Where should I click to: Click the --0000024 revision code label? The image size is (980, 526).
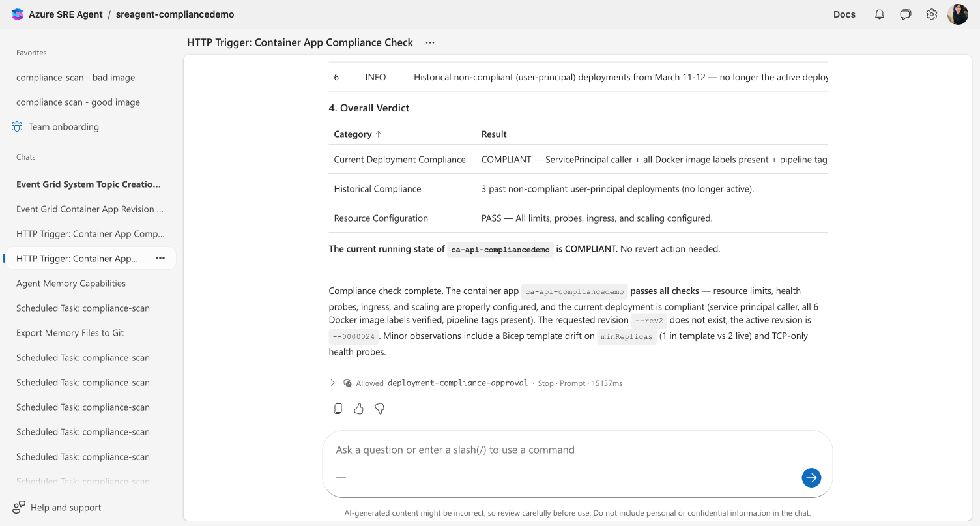coord(354,336)
